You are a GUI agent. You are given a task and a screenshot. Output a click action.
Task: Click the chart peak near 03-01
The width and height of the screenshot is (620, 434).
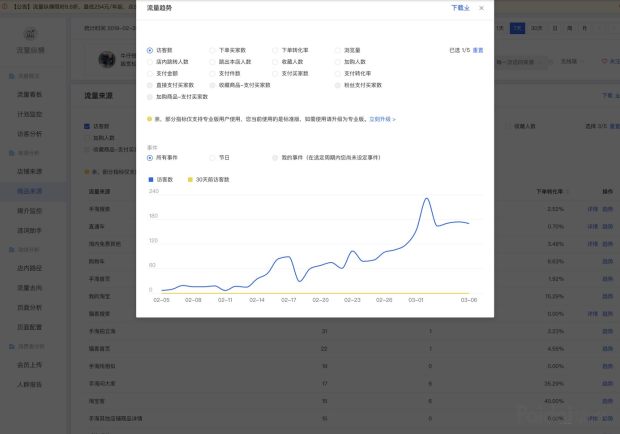click(x=427, y=198)
